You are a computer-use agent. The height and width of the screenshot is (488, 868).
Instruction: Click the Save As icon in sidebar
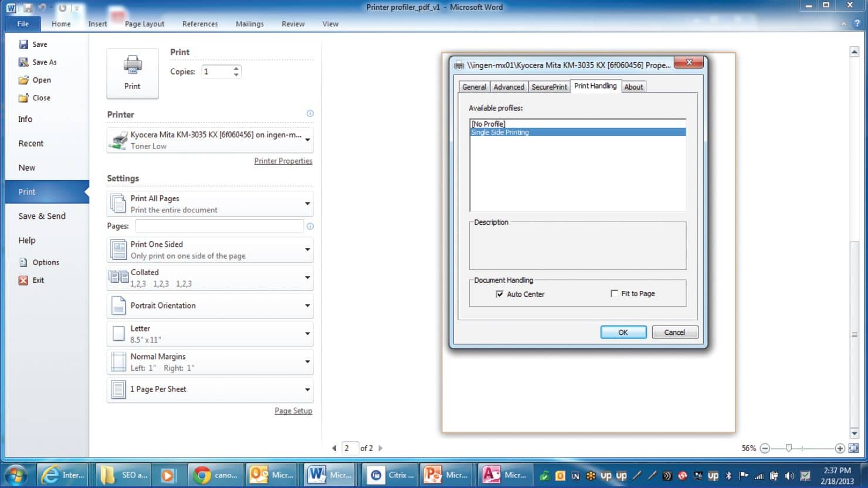(23, 62)
